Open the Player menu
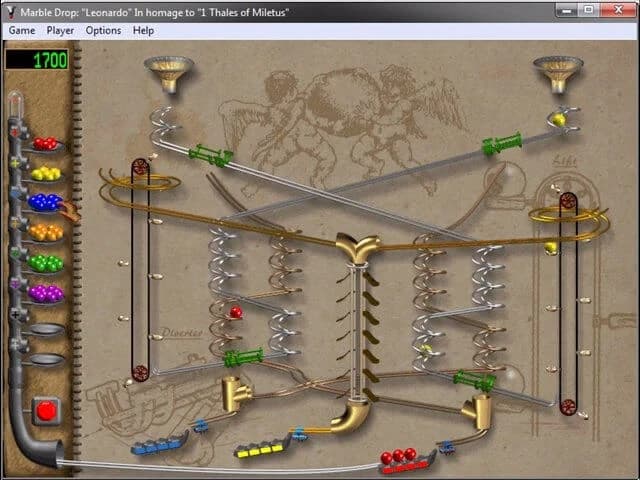The height and width of the screenshot is (480, 640). 61,30
